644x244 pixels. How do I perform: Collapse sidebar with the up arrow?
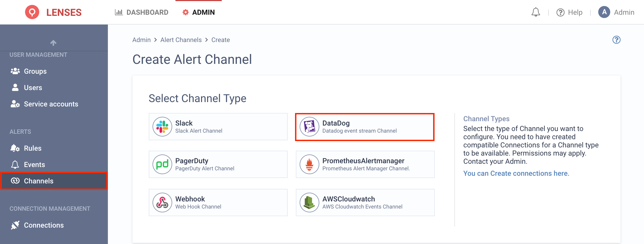(53, 43)
